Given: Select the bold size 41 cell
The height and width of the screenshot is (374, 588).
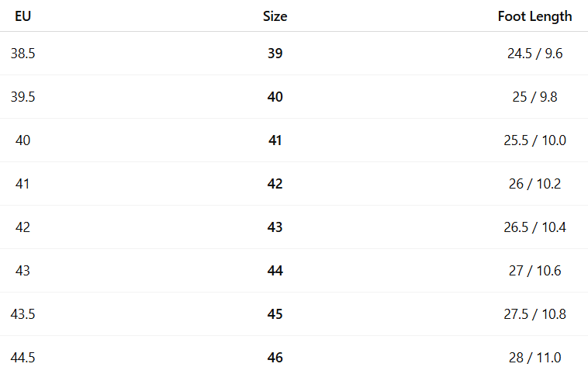Looking at the screenshot, I should 275,140.
